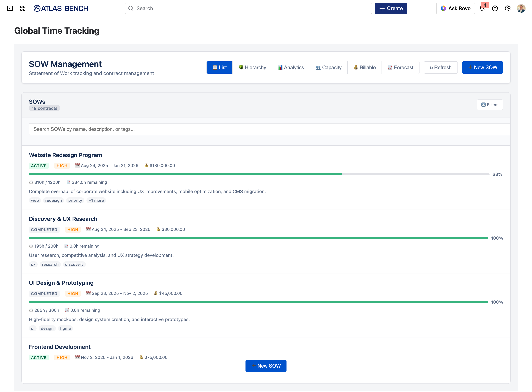
Task: Open the help question mark icon
Action: 495,9
